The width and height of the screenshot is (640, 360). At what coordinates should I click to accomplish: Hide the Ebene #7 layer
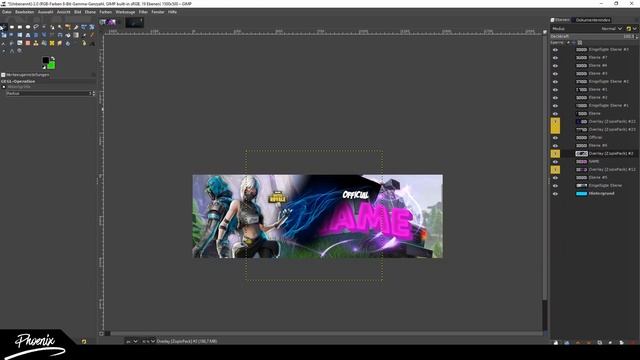point(555,58)
